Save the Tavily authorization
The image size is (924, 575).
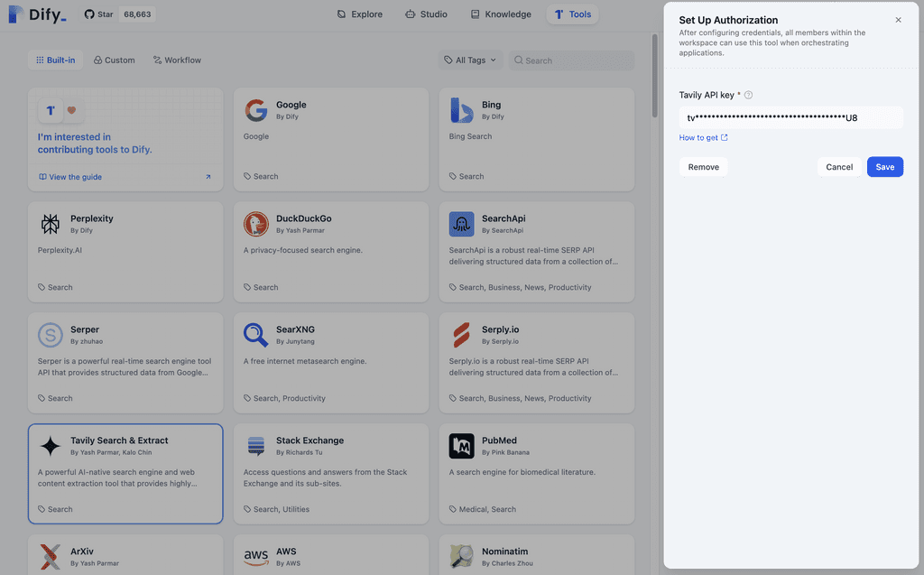point(884,166)
